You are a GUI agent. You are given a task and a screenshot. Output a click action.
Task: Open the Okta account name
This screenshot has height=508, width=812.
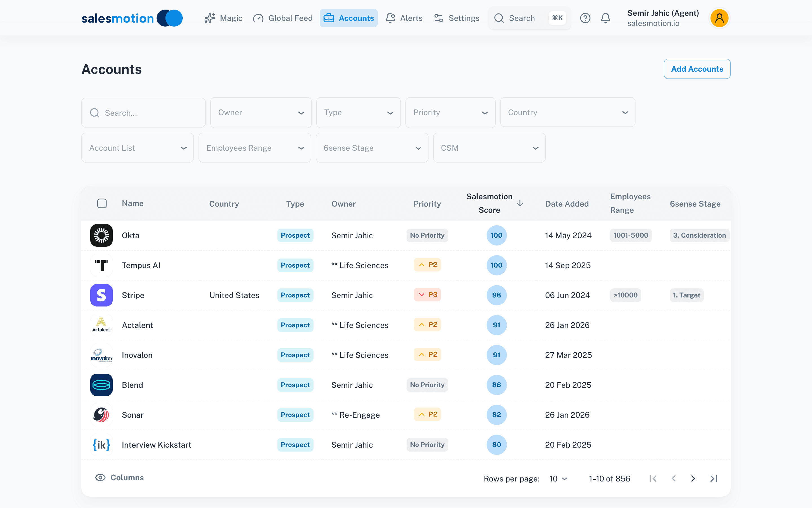[131, 235]
